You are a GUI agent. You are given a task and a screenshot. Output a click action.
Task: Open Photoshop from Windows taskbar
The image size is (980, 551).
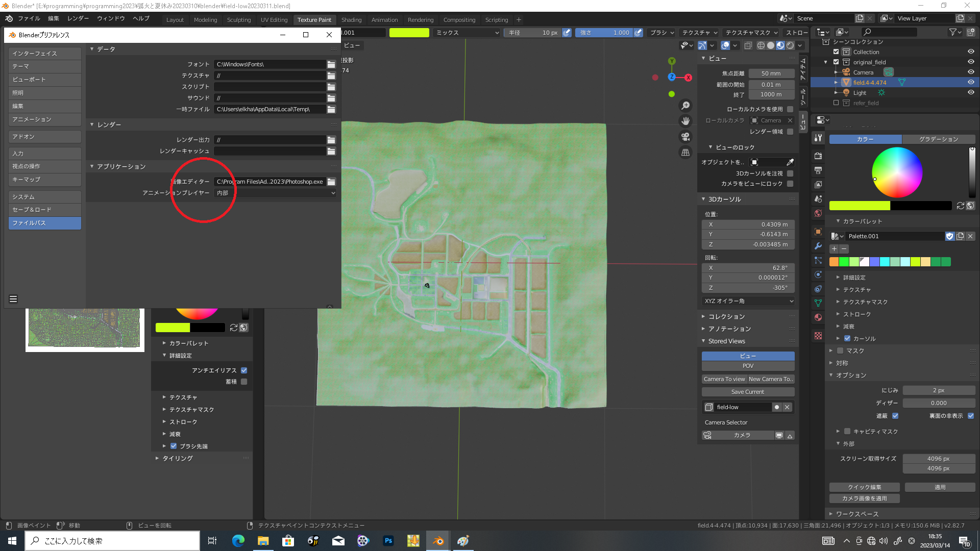(x=388, y=541)
